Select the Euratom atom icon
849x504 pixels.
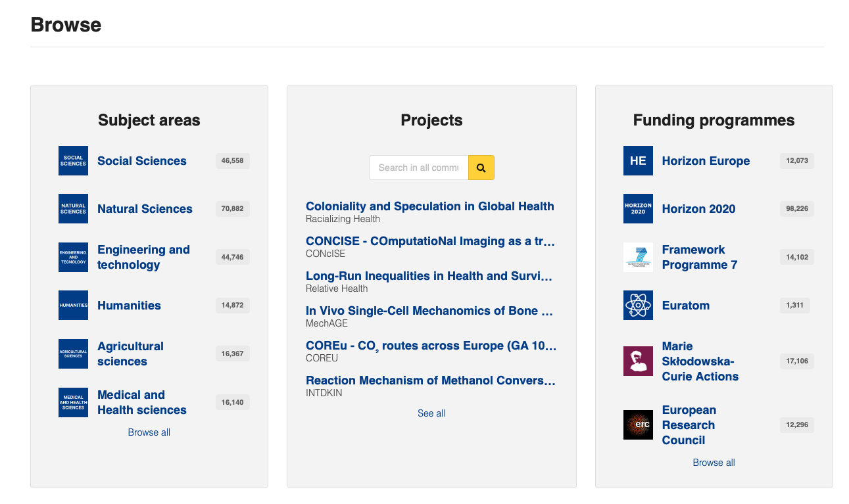click(x=638, y=305)
